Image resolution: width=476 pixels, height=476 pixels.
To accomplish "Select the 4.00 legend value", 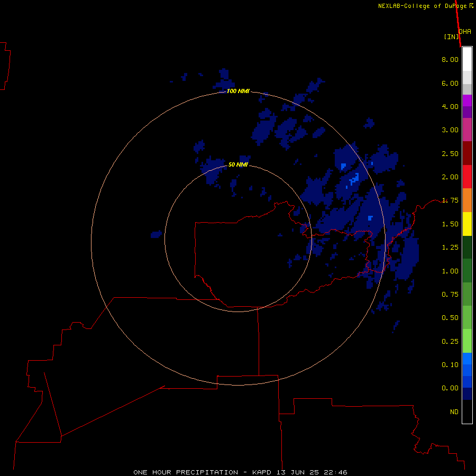I will pos(450,106).
